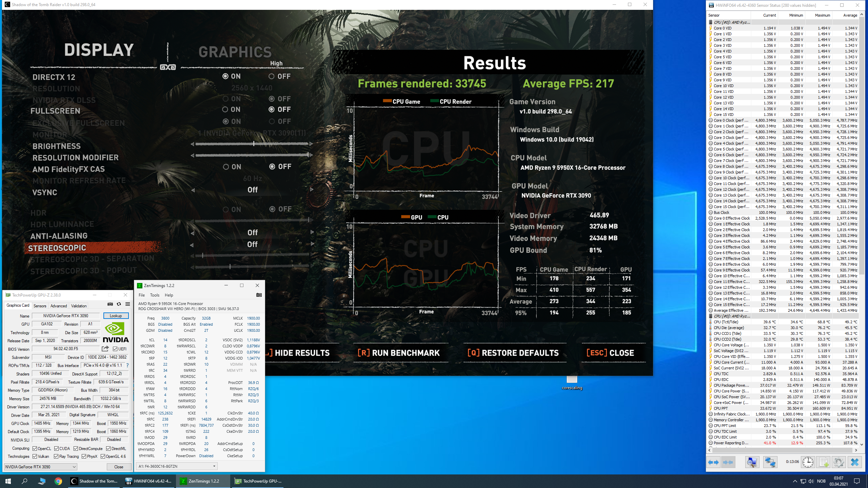This screenshot has height=488, width=868.
Task: Click the taskbar search magnifier icon
Action: (x=24, y=481)
